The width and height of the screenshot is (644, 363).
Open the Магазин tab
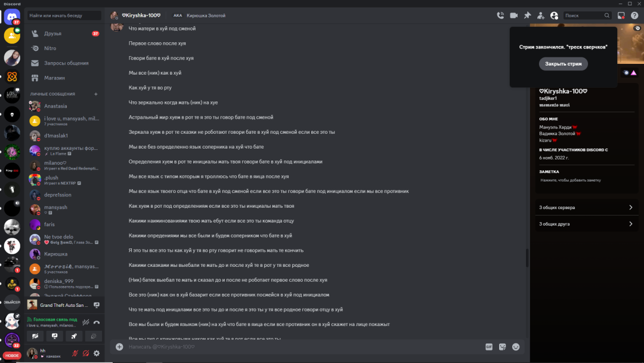(x=54, y=78)
